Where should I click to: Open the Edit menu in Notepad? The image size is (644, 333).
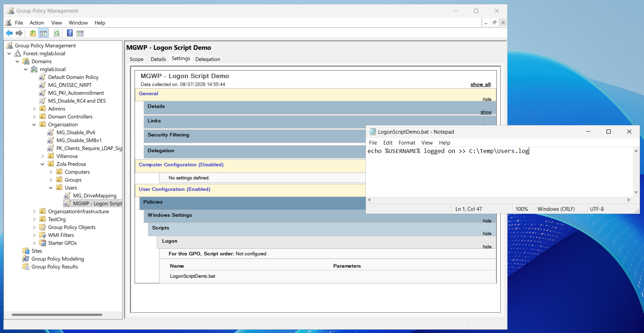point(388,143)
